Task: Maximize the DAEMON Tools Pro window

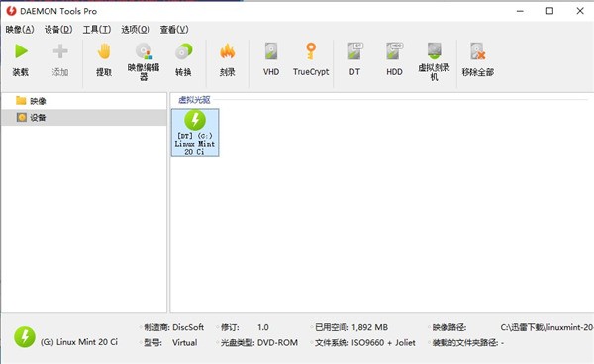Action: click(549, 11)
